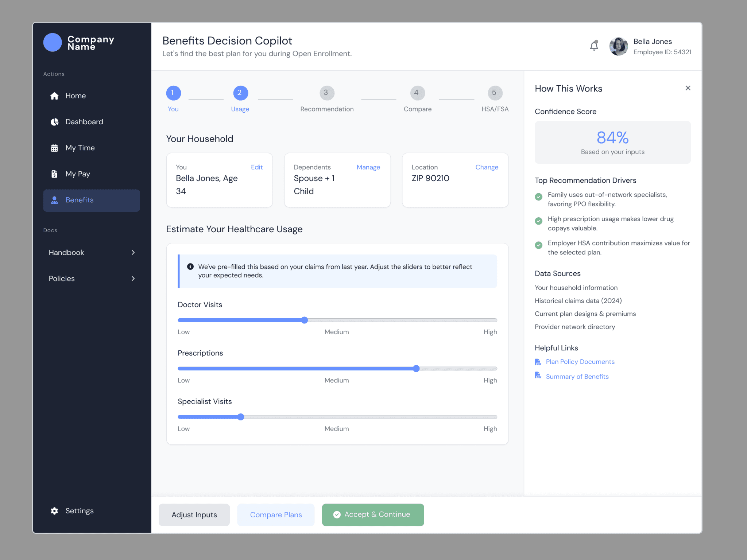Click the My Pay document icon
Viewport: 747px width, 560px height.
tap(54, 174)
